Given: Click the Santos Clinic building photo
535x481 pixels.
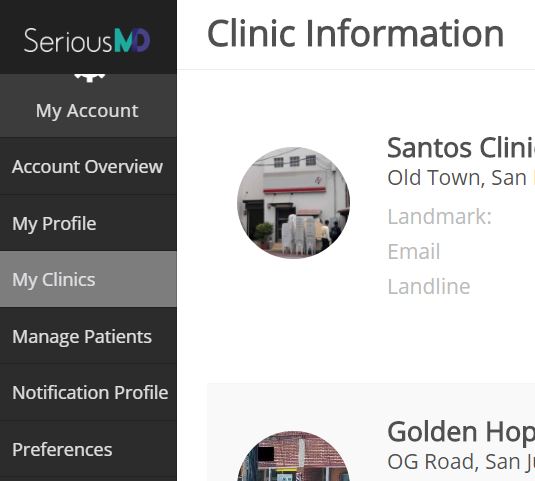Looking at the screenshot, I should click(x=293, y=203).
